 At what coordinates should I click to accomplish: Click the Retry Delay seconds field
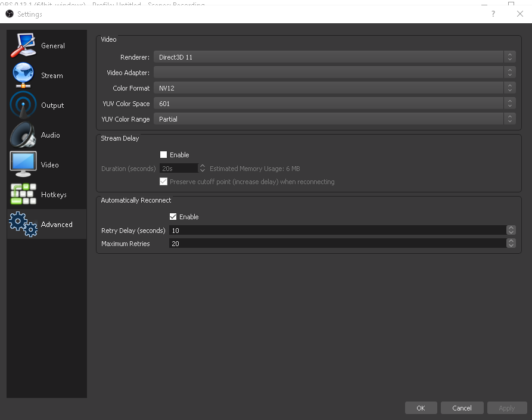tap(338, 230)
